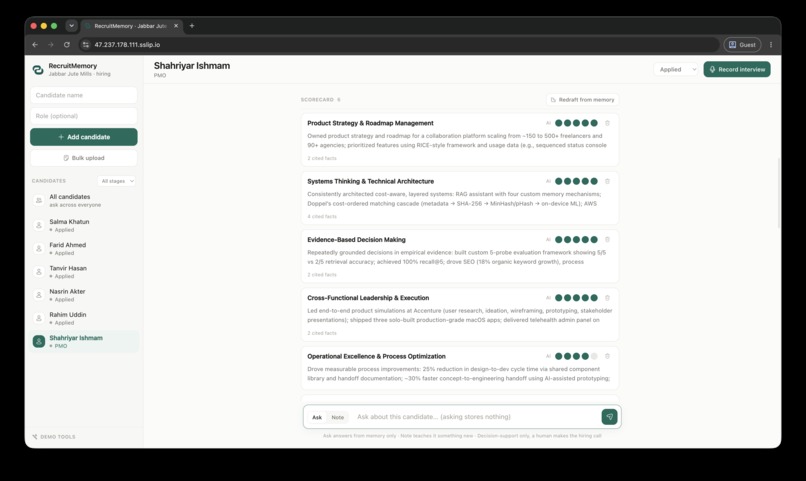
Task: Set Evidence-Based Decision Making rating to first dot
Action: click(559, 239)
